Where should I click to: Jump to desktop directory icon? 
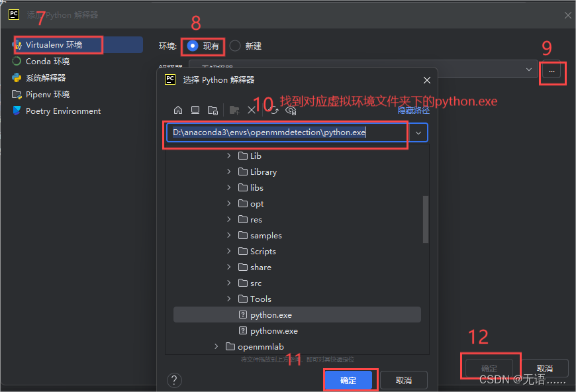(195, 110)
